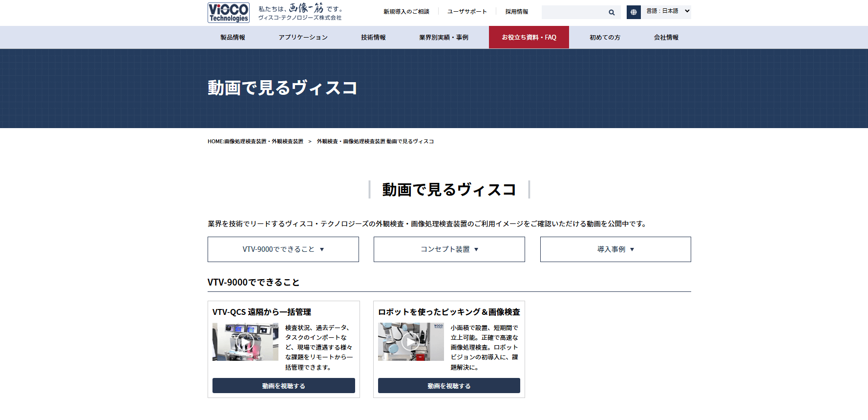The height and width of the screenshot is (420, 868).
Task: Open the 技術情報 menu
Action: [373, 37]
